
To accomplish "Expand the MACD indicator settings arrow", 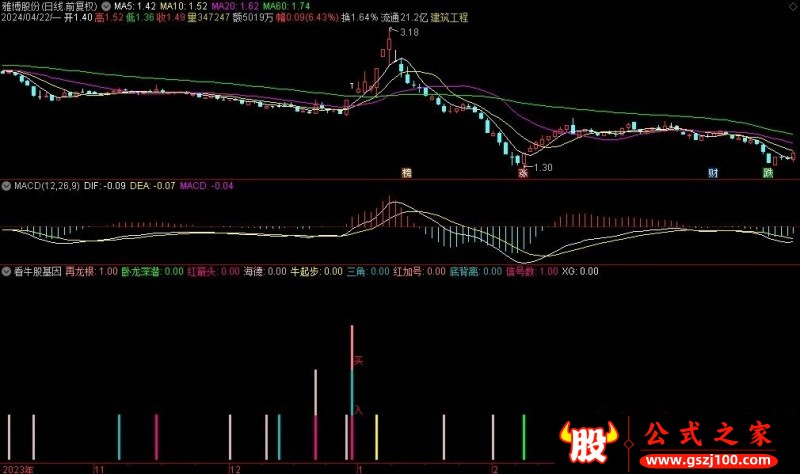I will click(x=6, y=186).
